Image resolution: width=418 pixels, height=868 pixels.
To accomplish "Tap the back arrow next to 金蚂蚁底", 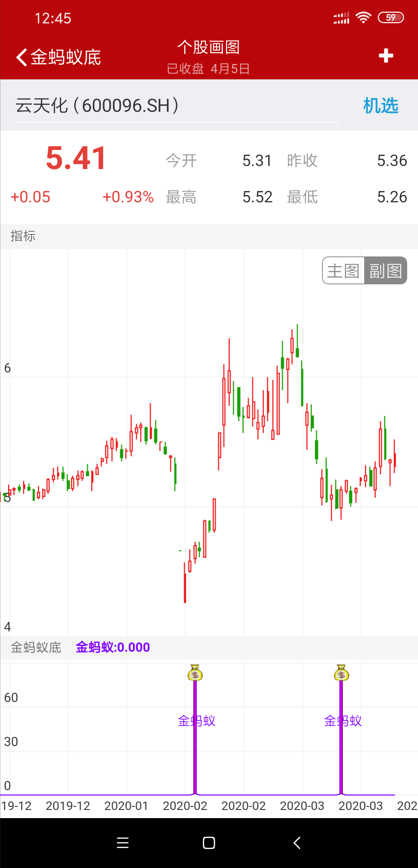I will [x=22, y=57].
